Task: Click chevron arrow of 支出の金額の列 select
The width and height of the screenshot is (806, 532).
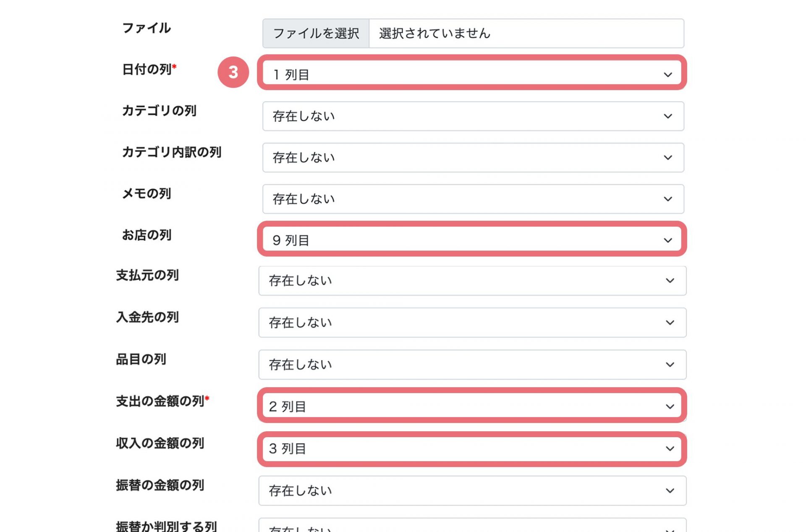Action: [670, 407]
